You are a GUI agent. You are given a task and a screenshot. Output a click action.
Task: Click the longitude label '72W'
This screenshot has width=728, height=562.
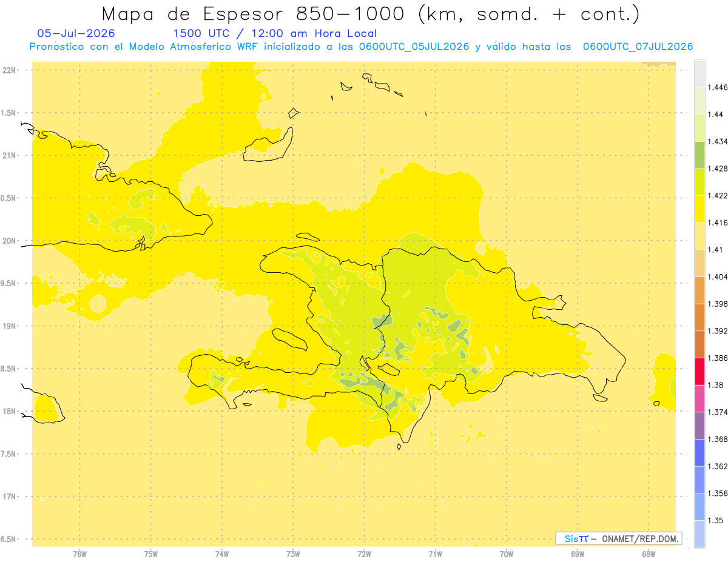coord(364,554)
